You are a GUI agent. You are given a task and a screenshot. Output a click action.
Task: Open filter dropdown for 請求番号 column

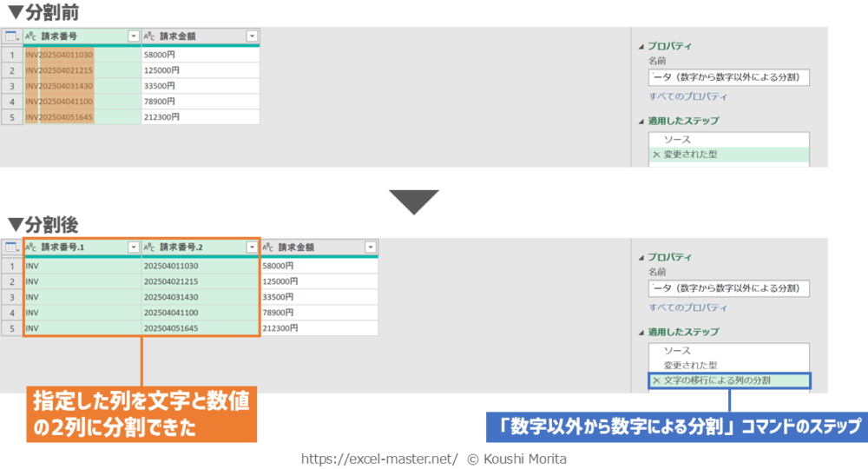point(134,36)
